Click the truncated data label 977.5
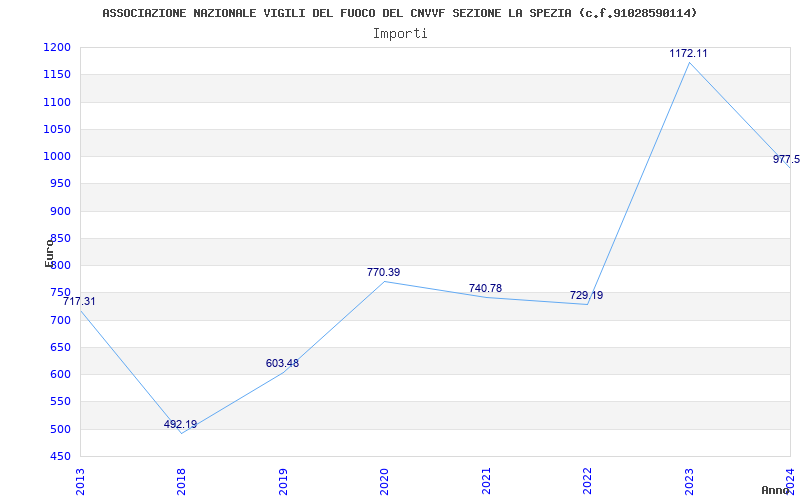This screenshot has width=800, height=500. [786, 159]
